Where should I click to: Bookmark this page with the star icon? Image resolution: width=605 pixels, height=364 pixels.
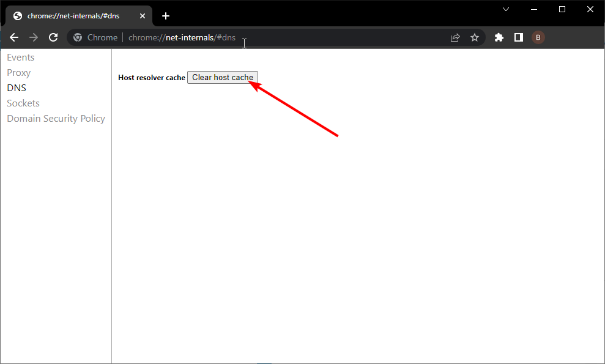point(475,37)
